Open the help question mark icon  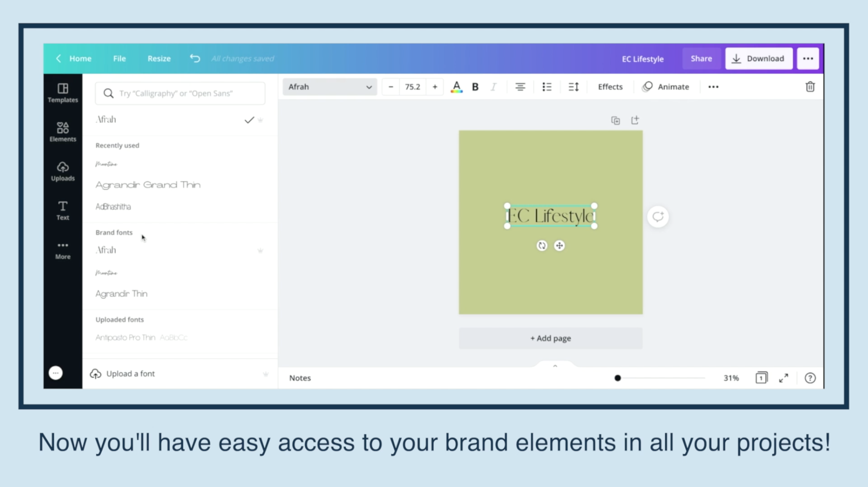click(x=810, y=378)
